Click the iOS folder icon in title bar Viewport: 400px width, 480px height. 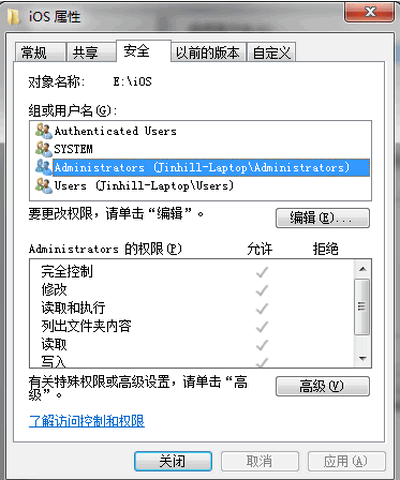(x=14, y=17)
